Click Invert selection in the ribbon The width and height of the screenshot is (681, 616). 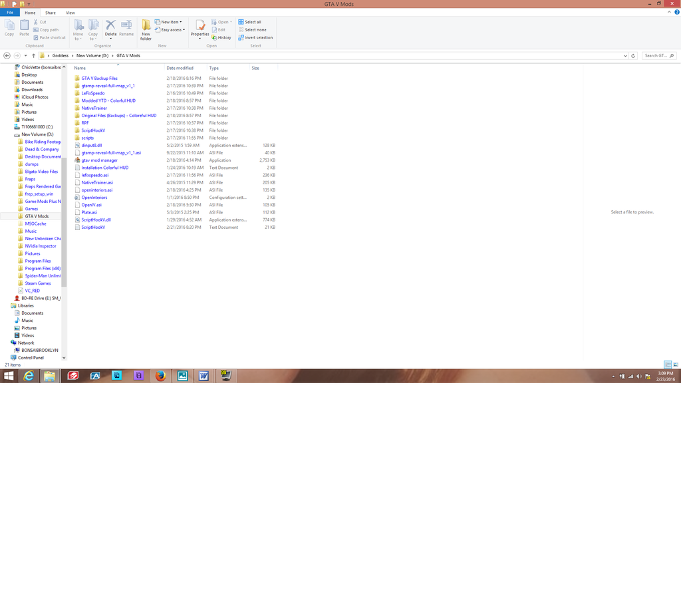(255, 37)
